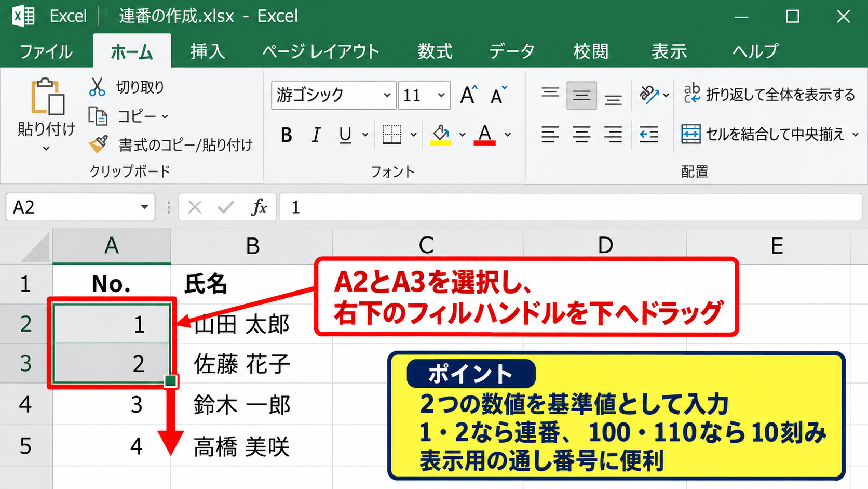Viewport: 868px width, 489px height.
Task: Open the font size 11 dropdown
Action: click(441, 95)
